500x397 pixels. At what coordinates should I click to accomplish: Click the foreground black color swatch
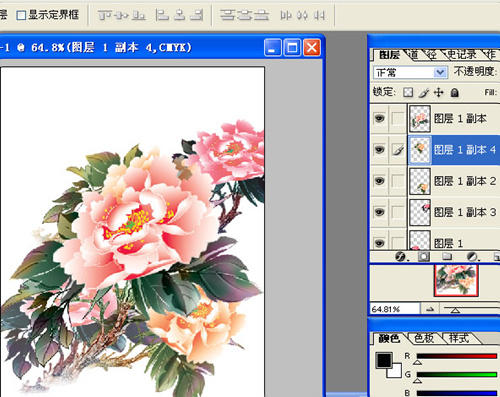pos(383,360)
